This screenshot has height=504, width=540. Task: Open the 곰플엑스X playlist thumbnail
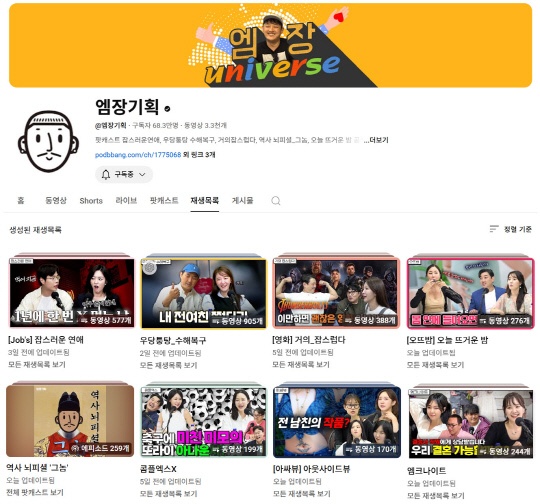pos(203,422)
